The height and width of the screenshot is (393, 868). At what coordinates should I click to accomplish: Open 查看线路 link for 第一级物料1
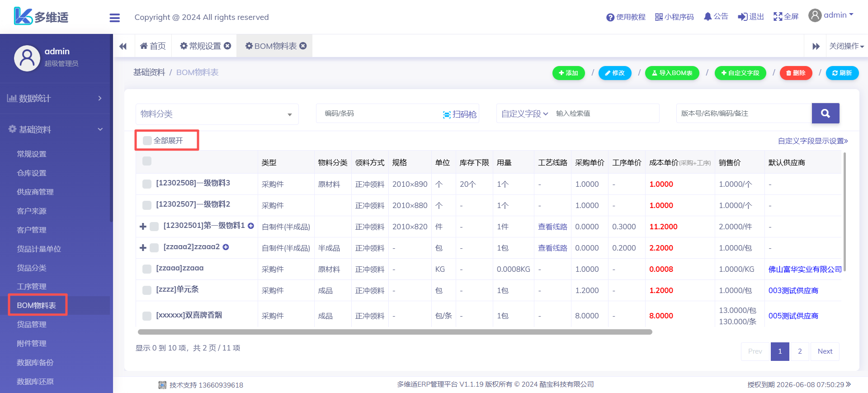tap(552, 227)
